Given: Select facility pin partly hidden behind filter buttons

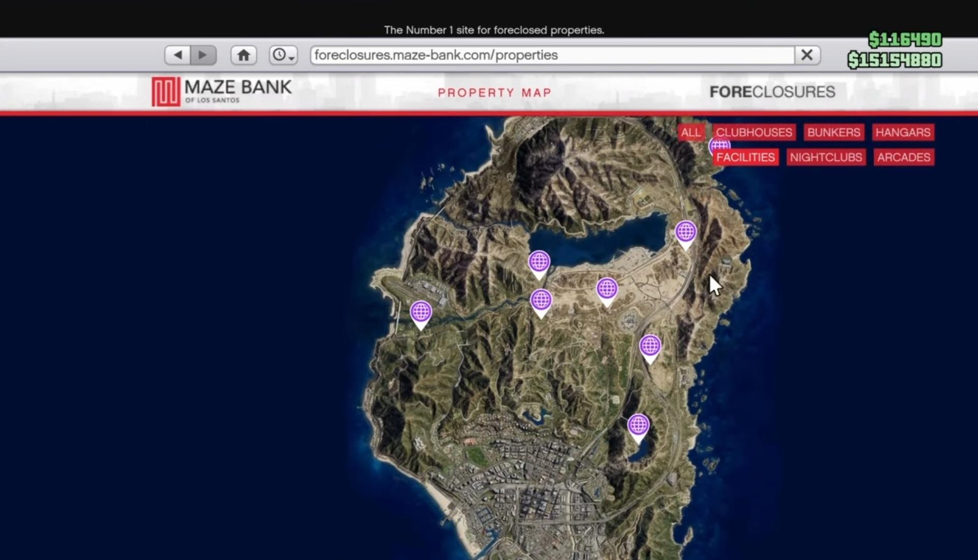Looking at the screenshot, I should pyautogui.click(x=720, y=145).
